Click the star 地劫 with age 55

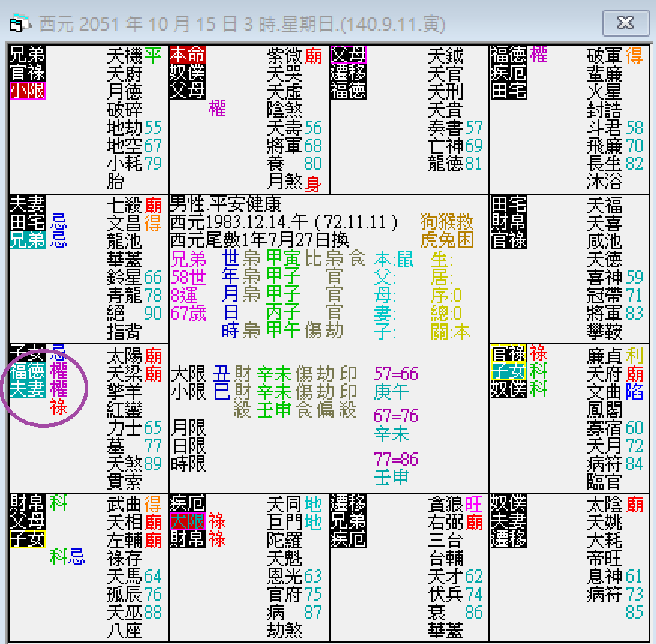coord(124,127)
